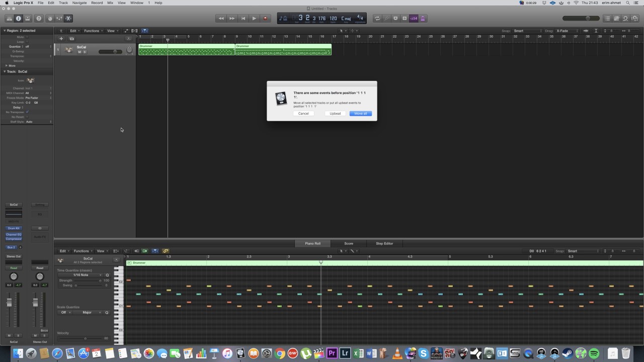
Task: Open the Media Browser button
Action: pos(634,19)
